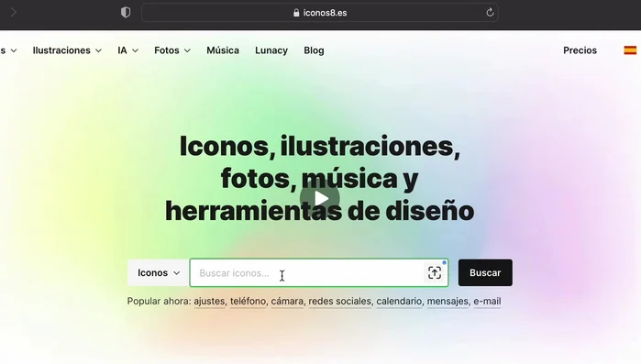Open the Iconos category dropdown beside search
Viewport: 641px width, 364px height.
(159, 272)
